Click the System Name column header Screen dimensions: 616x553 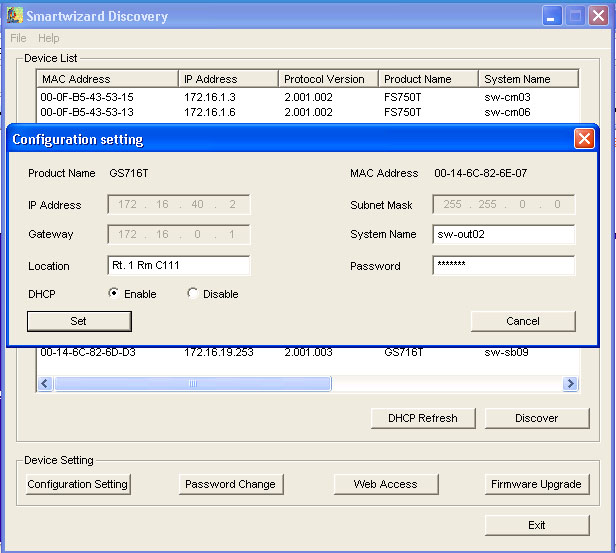point(528,79)
